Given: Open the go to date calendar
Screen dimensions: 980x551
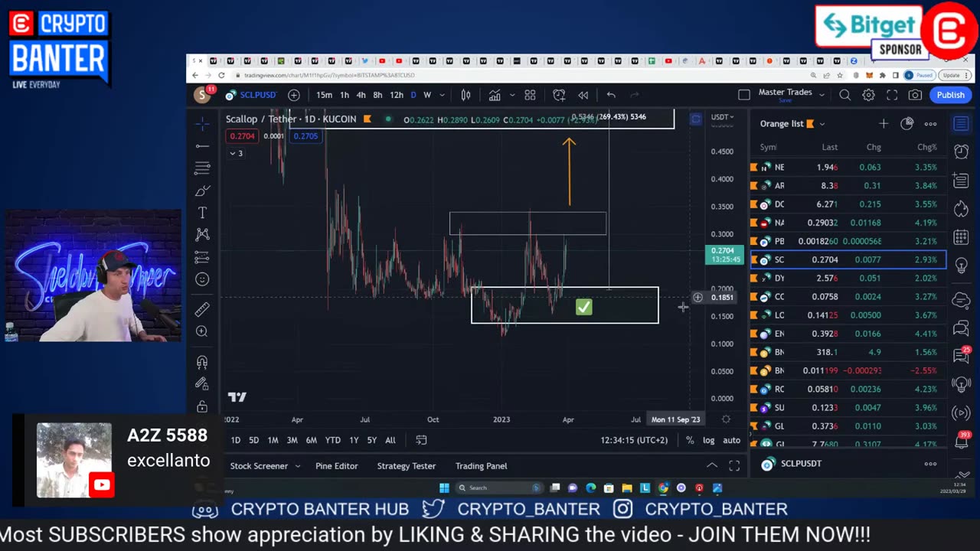Looking at the screenshot, I should point(421,440).
